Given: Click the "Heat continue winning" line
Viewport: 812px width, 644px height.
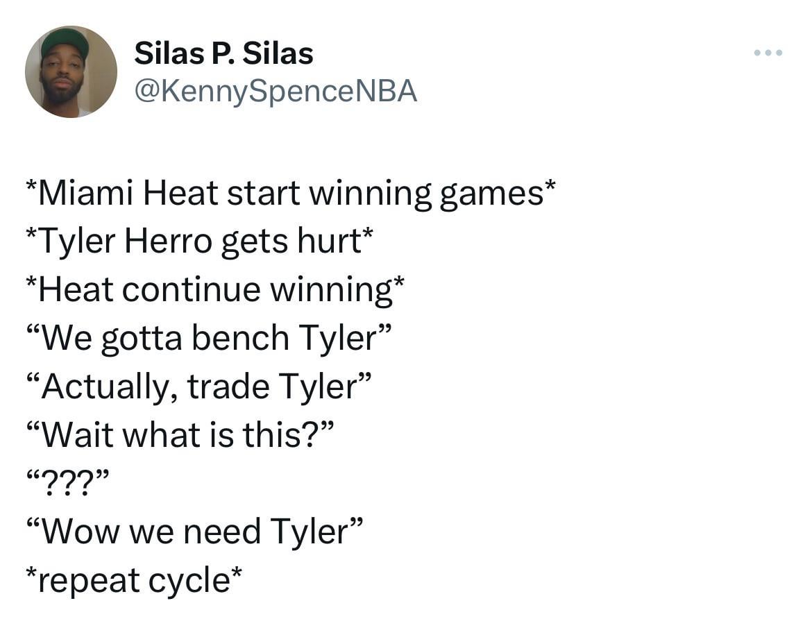Looking at the screenshot, I should 215,289.
